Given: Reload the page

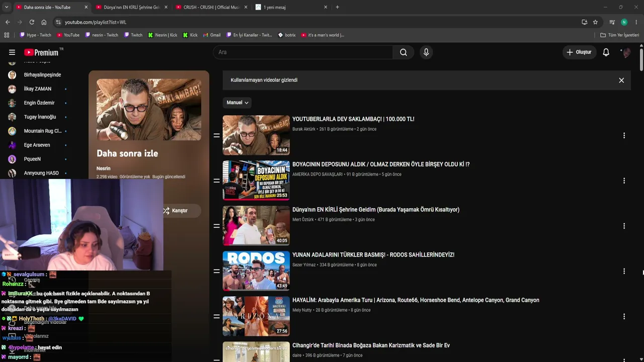Looking at the screenshot, I should pyautogui.click(x=32, y=22).
